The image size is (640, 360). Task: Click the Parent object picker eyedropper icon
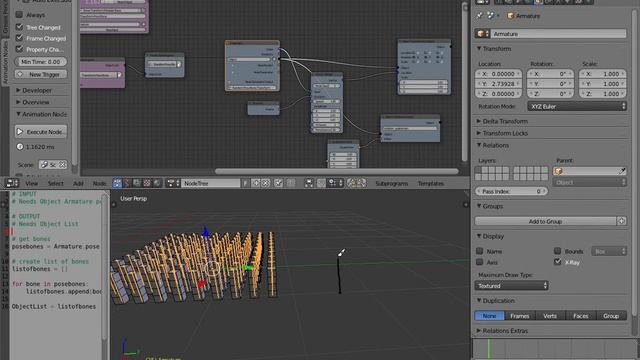[622, 171]
